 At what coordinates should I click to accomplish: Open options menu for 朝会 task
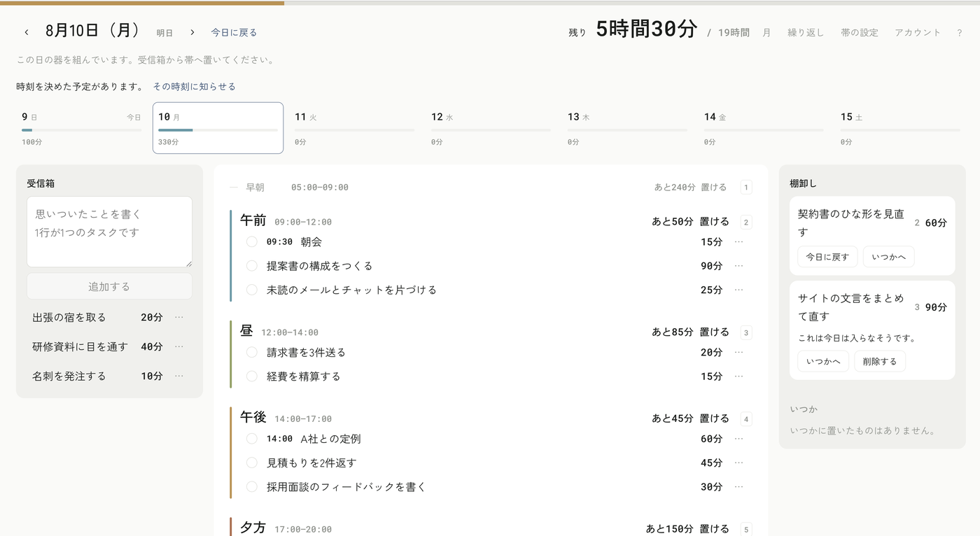738,242
